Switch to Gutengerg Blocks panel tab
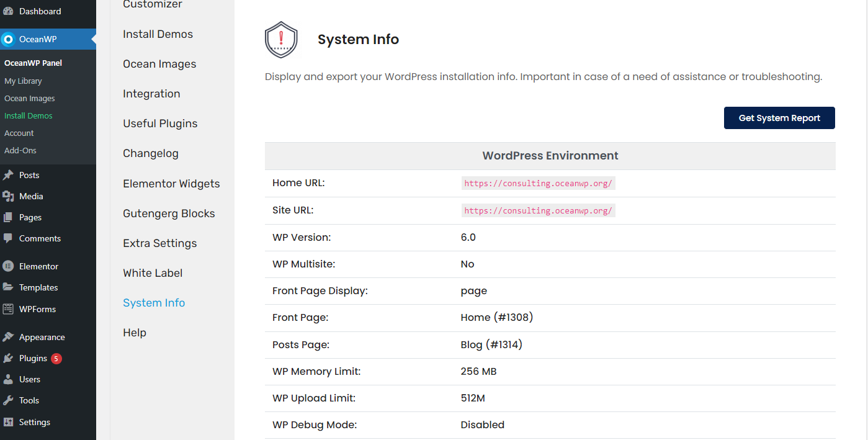Image resolution: width=868 pixels, height=440 pixels. point(169,213)
